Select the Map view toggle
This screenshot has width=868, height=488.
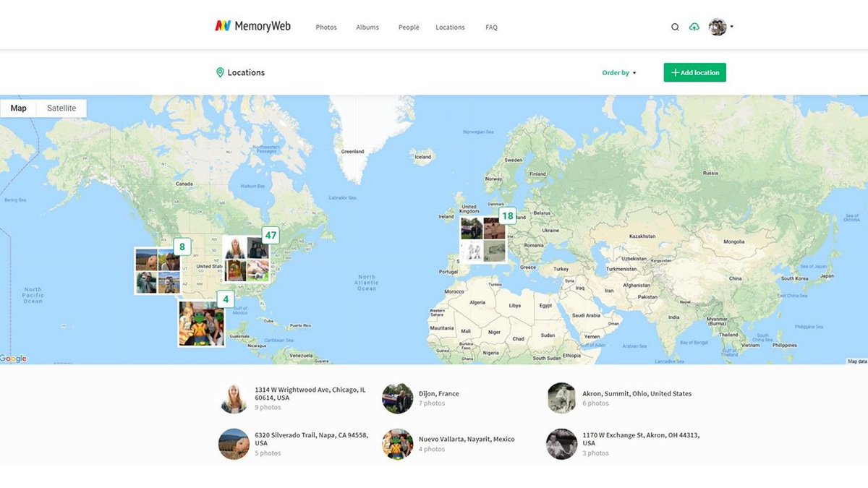click(x=18, y=108)
